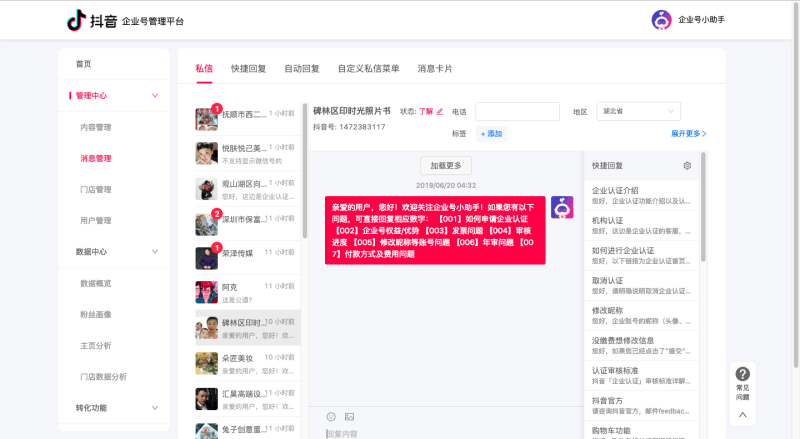Screen dimensions: 800x439
Task: Switch to the 私信 tab
Action: point(204,68)
